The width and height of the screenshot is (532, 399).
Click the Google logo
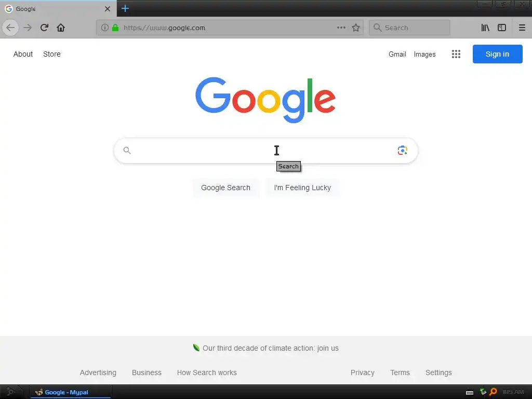pyautogui.click(x=265, y=100)
